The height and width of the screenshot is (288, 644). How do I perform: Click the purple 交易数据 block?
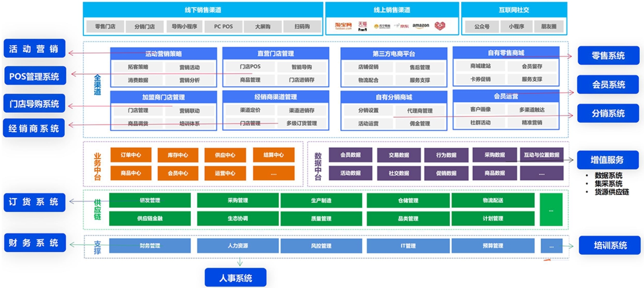[399, 155]
